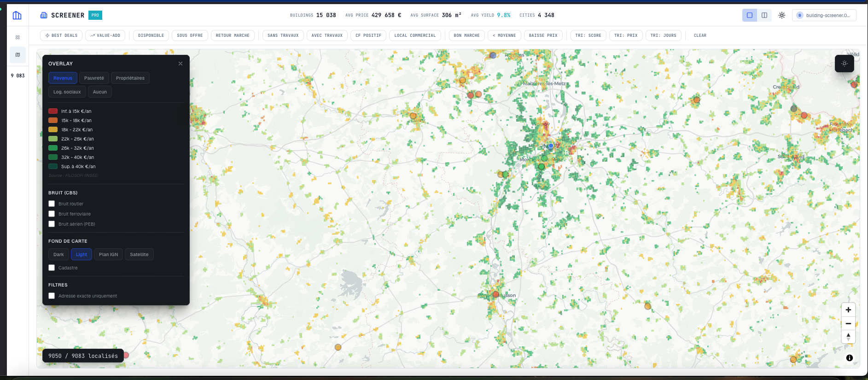868x380 pixels.
Task: Click Retour Marché filter chip
Action: tap(233, 35)
